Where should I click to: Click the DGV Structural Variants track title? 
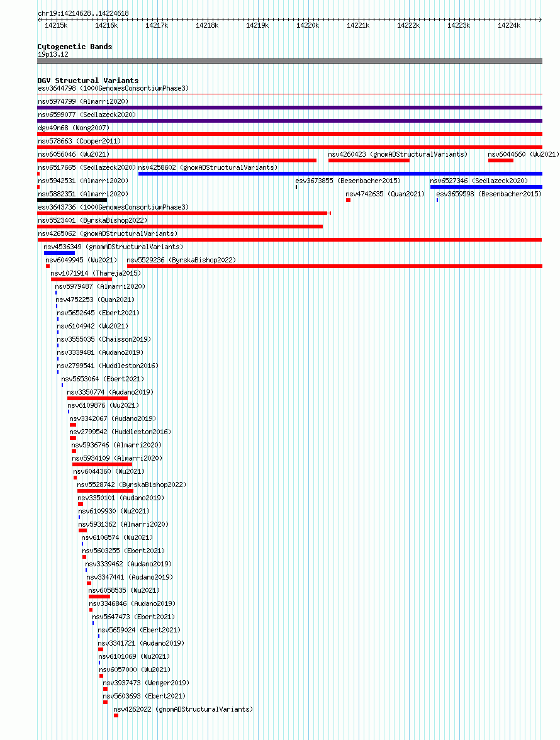coord(87,81)
